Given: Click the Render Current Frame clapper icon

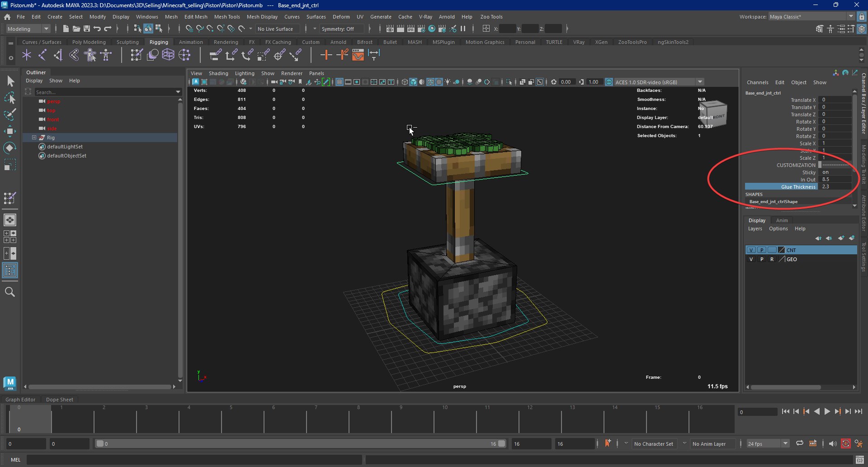Looking at the screenshot, I should (401, 29).
